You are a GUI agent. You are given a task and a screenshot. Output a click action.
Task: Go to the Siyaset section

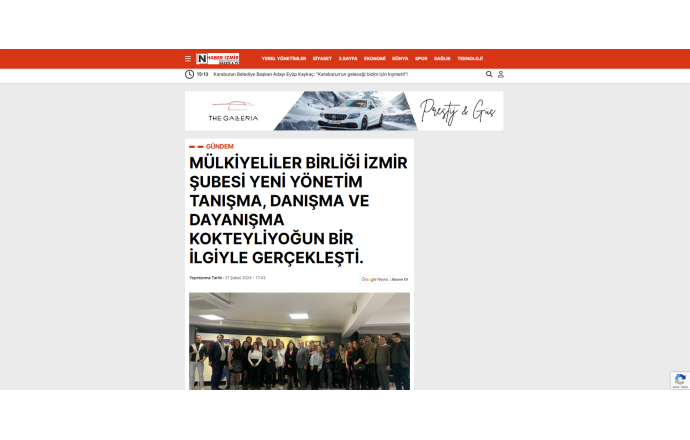click(322, 59)
